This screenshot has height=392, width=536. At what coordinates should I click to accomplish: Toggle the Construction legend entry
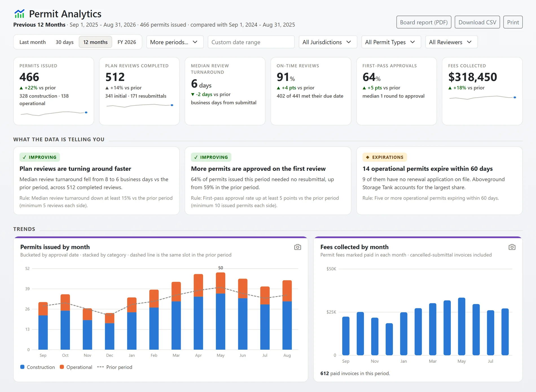38,367
